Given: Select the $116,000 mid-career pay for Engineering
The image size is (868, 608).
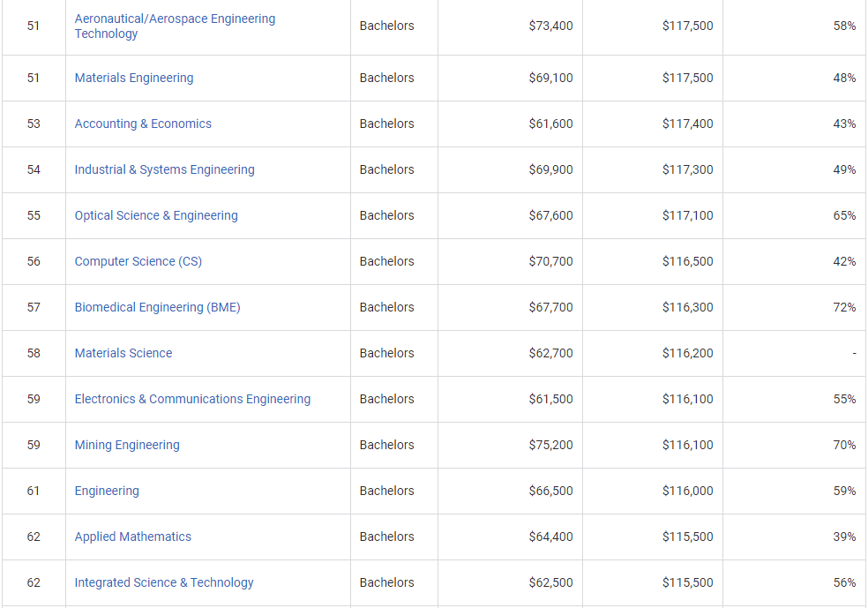Looking at the screenshot, I should [687, 491].
